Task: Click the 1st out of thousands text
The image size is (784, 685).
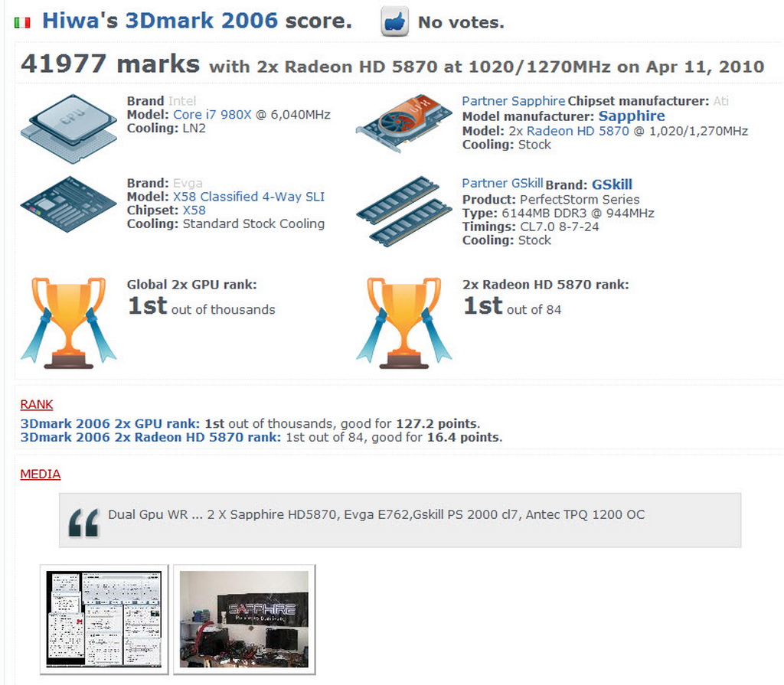Action: pos(201,306)
